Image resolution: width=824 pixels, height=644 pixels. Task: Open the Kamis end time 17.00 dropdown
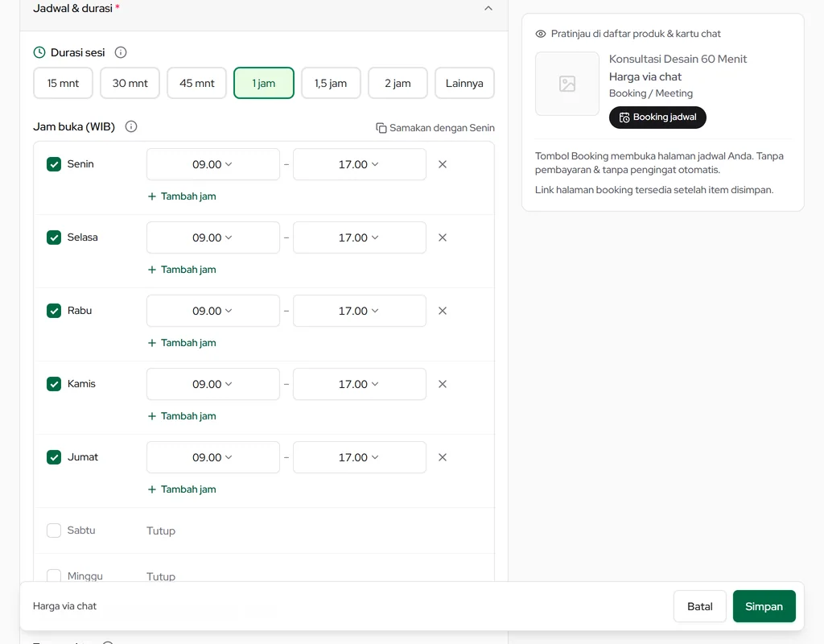click(360, 384)
